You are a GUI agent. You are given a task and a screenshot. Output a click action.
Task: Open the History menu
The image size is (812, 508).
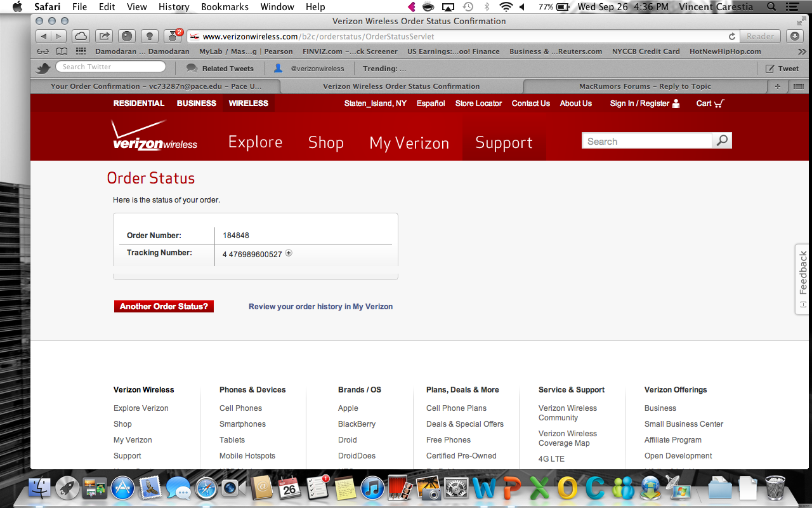click(x=174, y=7)
